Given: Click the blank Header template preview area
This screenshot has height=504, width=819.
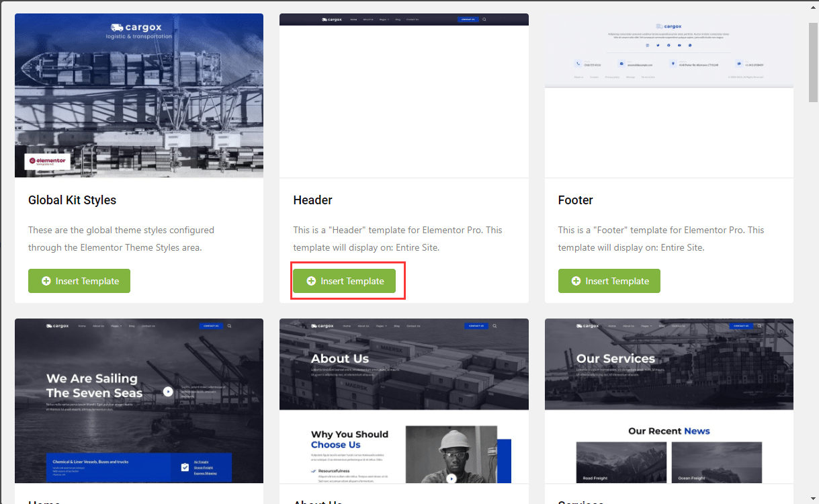Looking at the screenshot, I should tap(404, 101).
